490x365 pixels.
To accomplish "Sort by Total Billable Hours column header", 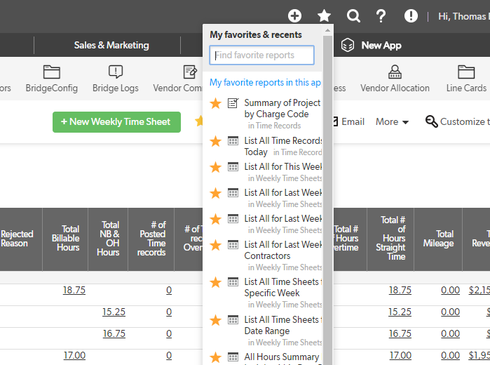I will (x=66, y=238).
